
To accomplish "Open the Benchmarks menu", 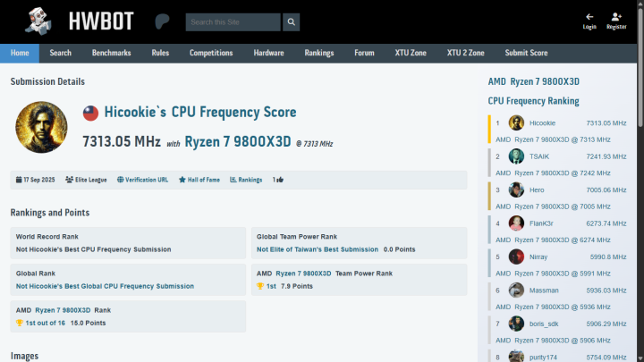I will click(111, 53).
